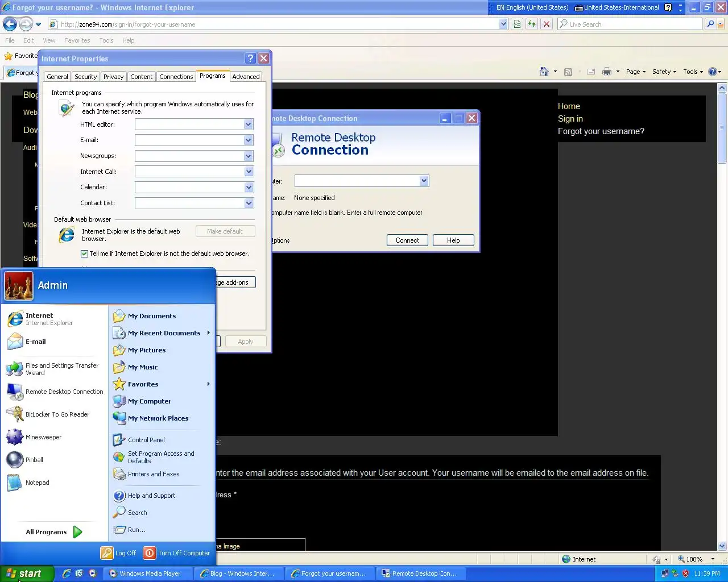The image size is (728, 582).
Task: Expand the Contact List dropdown
Action: click(249, 203)
